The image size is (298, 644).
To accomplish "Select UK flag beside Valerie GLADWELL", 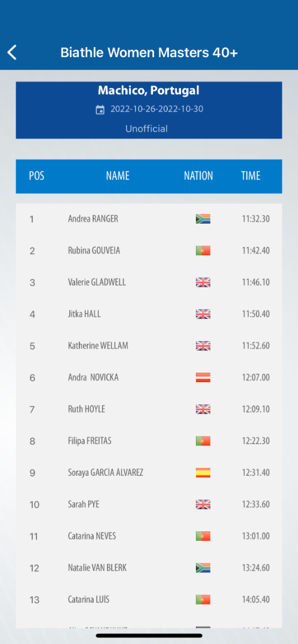I will [203, 282].
